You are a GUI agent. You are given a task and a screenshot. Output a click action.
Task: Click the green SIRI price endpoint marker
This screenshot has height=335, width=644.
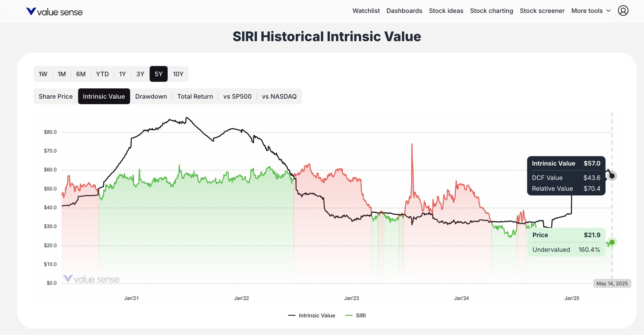coord(612,242)
